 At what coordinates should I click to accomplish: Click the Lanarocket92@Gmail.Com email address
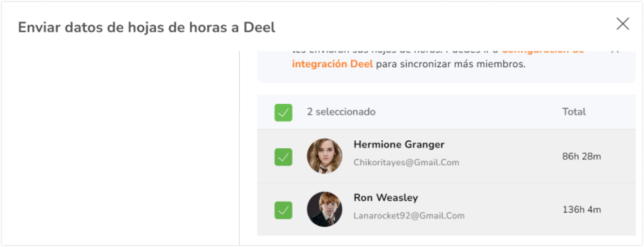point(409,216)
